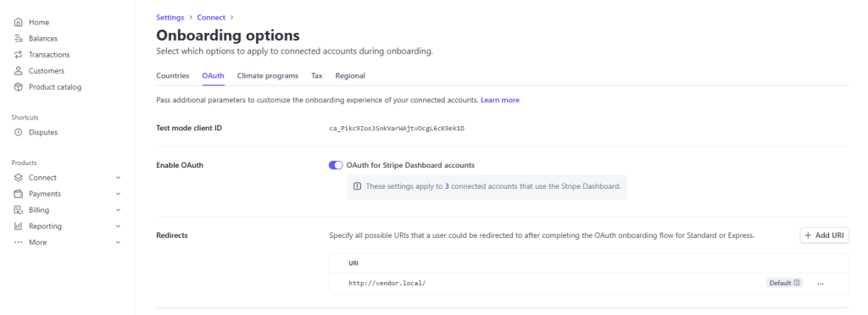Viewport: 868px width, 315px height.
Task: Open the Regional tab
Action: pos(350,75)
